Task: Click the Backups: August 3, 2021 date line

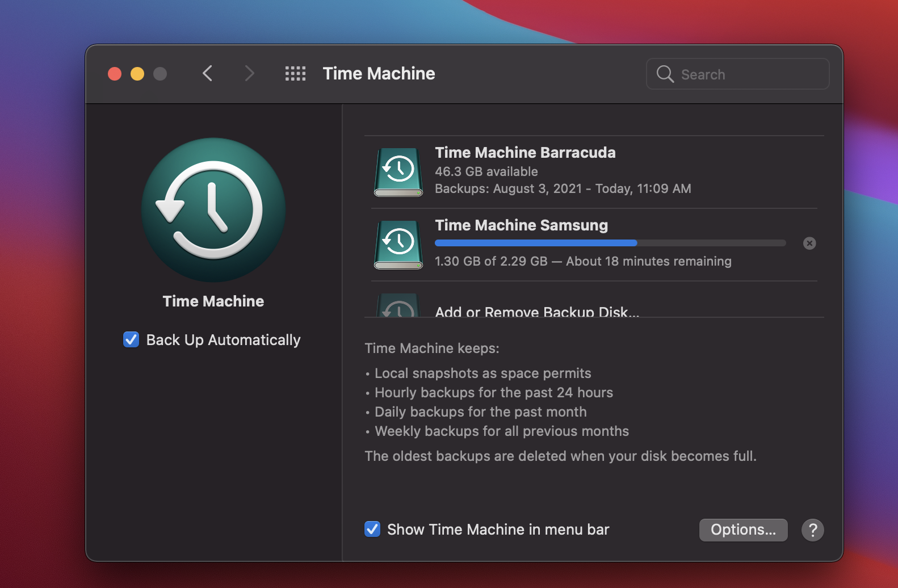Action: tap(563, 188)
